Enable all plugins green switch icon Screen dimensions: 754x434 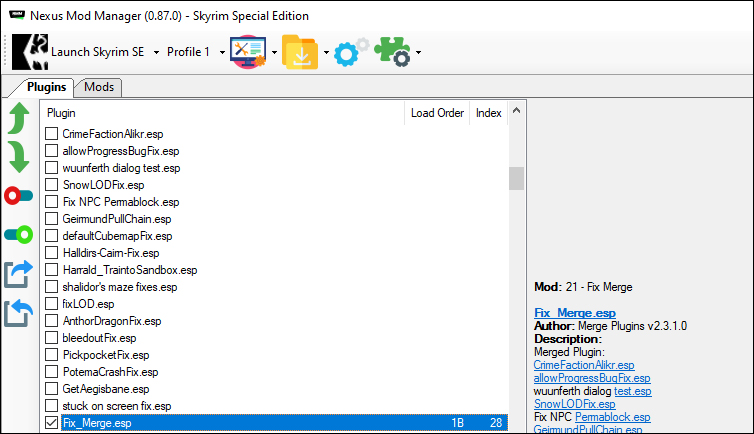[x=18, y=235]
